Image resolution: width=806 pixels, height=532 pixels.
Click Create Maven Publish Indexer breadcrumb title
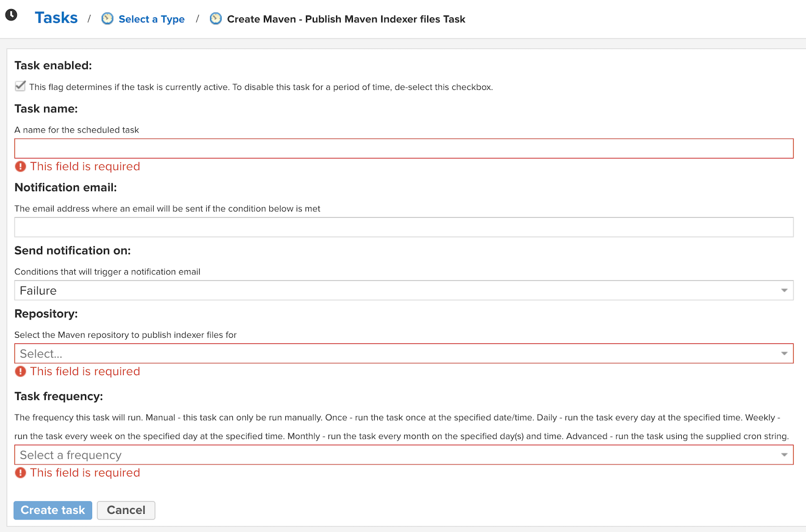pyautogui.click(x=346, y=19)
